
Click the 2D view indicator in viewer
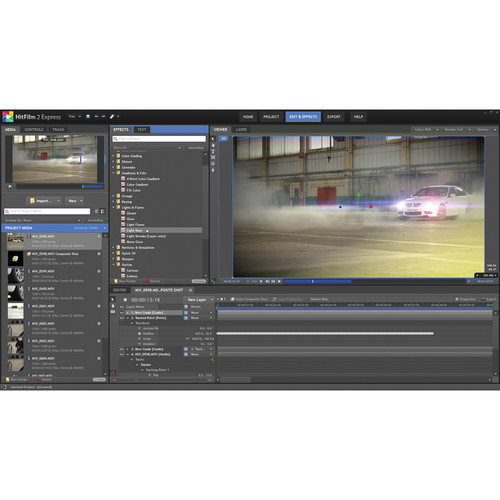click(224, 138)
